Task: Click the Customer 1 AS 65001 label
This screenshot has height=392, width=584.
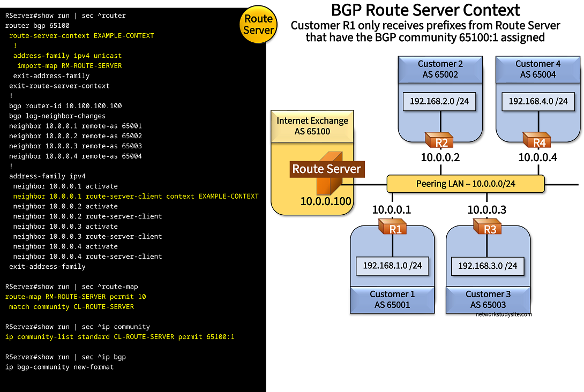Action: pyautogui.click(x=392, y=299)
